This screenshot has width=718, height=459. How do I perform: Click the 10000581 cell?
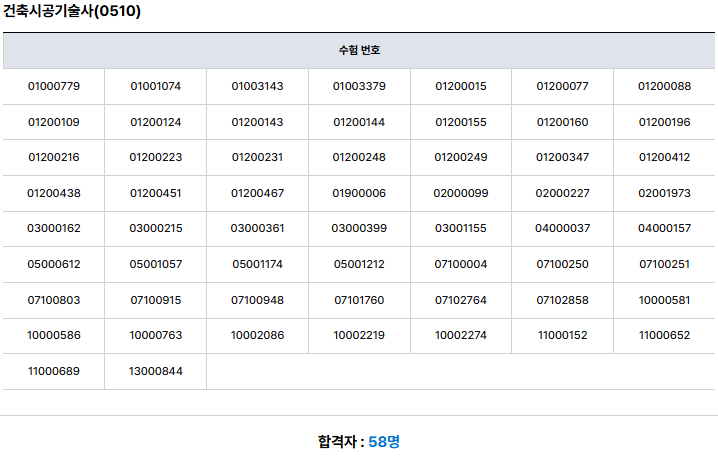click(x=664, y=301)
